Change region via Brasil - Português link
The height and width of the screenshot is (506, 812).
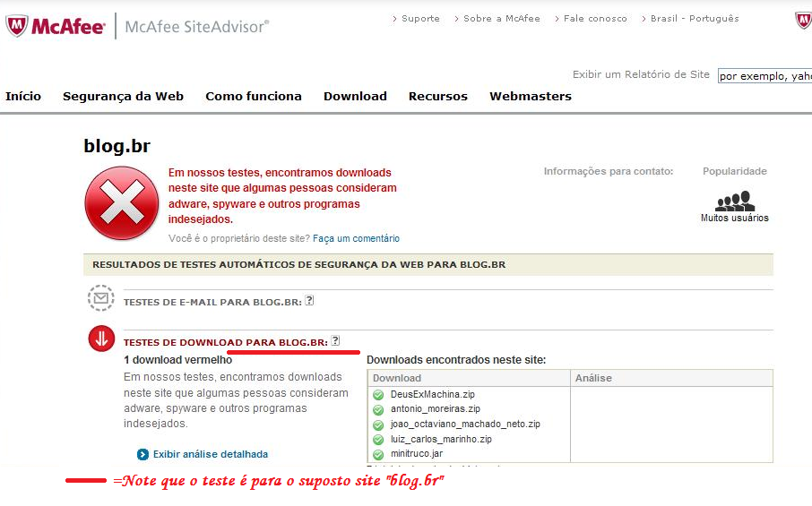tap(695, 19)
